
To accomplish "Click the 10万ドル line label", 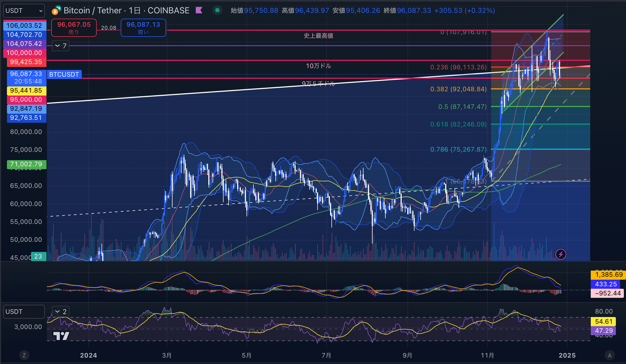I will [x=319, y=66].
